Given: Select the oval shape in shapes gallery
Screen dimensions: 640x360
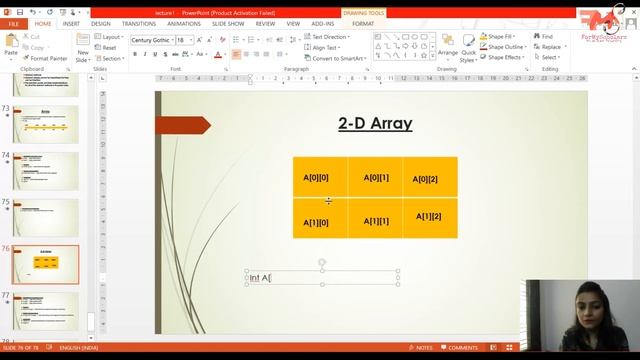Looking at the screenshot, I should click(x=415, y=37).
